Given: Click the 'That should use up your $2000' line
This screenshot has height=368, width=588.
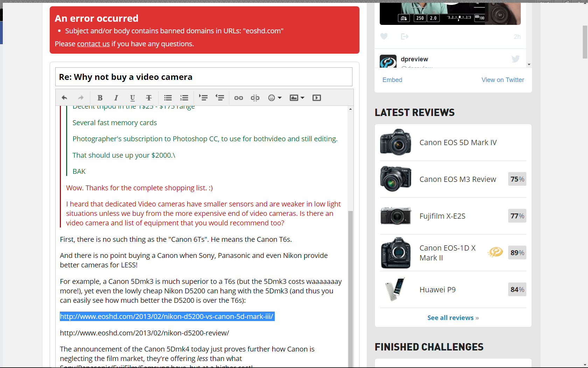Looking at the screenshot, I should (x=124, y=155).
